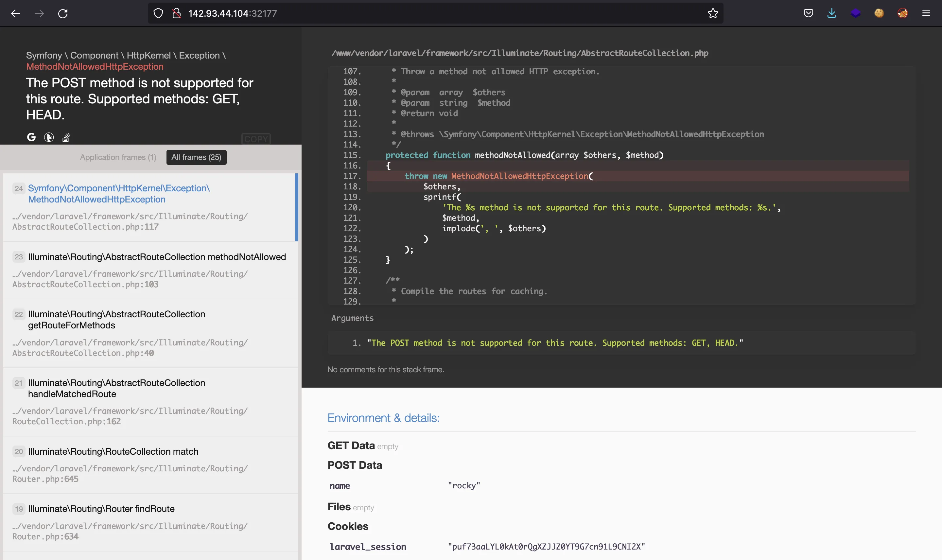Open the tracking protection shield

(158, 14)
